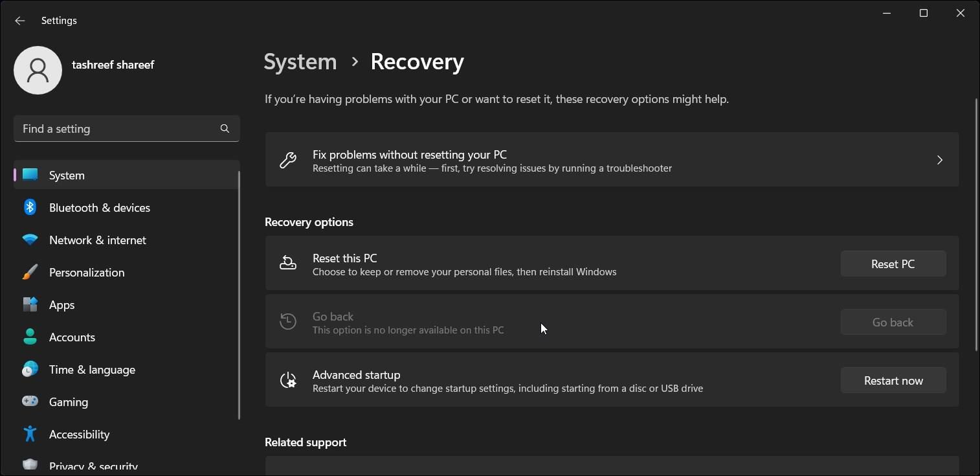Image resolution: width=980 pixels, height=476 pixels.
Task: Select the Accessibility person icon
Action: click(x=30, y=434)
